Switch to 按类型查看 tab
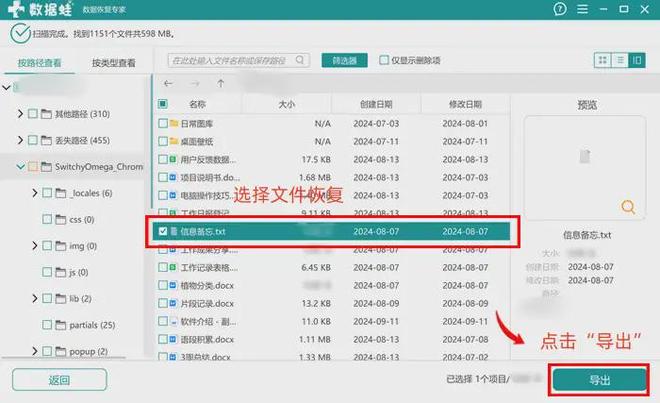The image size is (660, 403). (x=114, y=63)
